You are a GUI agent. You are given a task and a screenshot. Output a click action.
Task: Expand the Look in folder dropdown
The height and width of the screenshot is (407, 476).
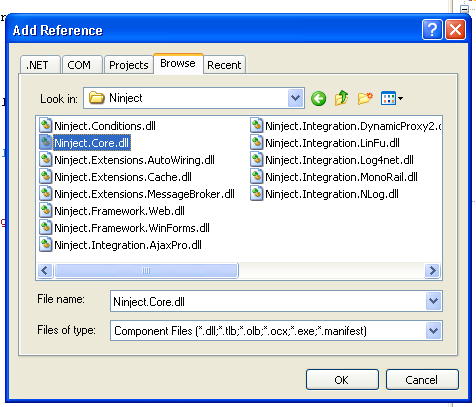click(296, 98)
